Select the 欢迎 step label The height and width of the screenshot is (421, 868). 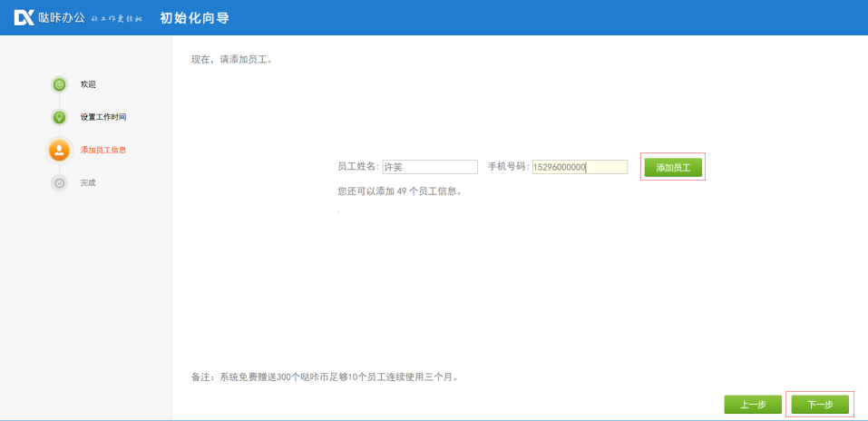tap(88, 84)
